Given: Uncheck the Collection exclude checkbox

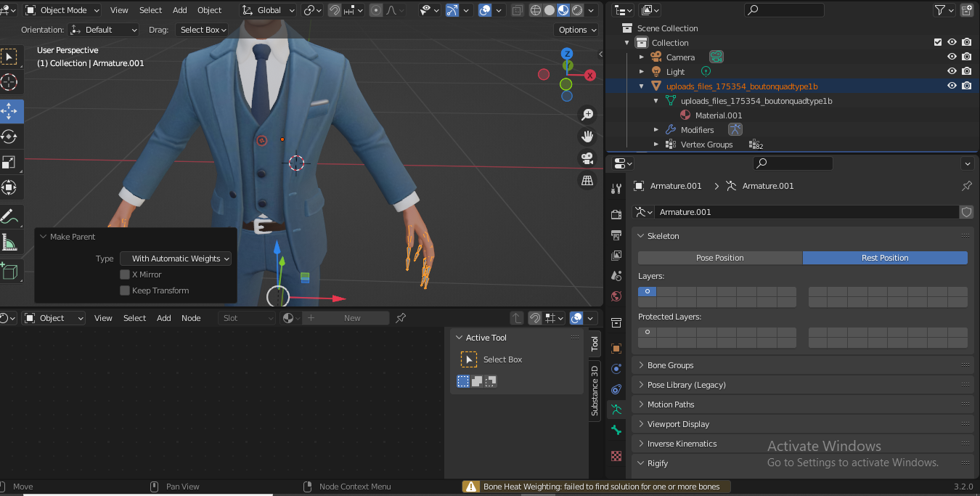Looking at the screenshot, I should 938,42.
